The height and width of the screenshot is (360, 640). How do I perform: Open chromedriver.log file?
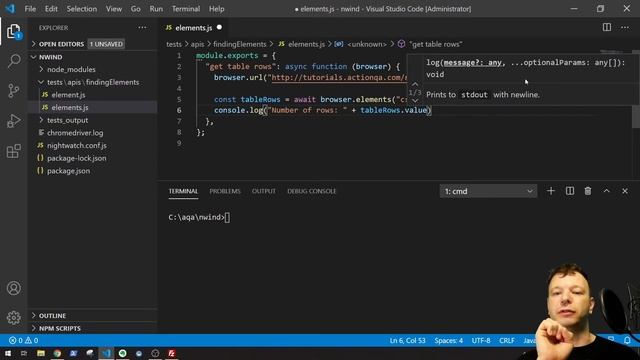point(92,133)
